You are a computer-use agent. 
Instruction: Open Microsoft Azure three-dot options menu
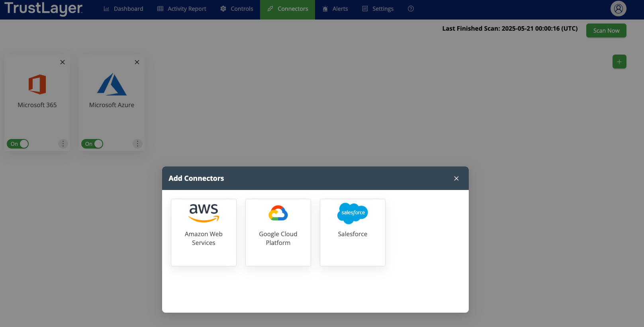pyautogui.click(x=137, y=144)
